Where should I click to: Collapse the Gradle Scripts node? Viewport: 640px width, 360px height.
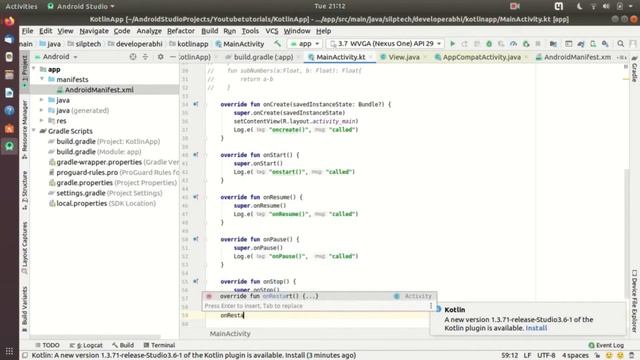point(34,131)
